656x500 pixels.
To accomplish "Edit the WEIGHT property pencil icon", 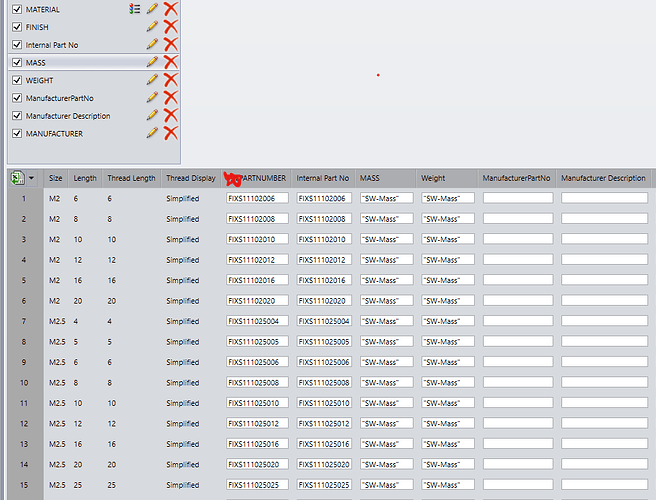I will click(x=152, y=80).
